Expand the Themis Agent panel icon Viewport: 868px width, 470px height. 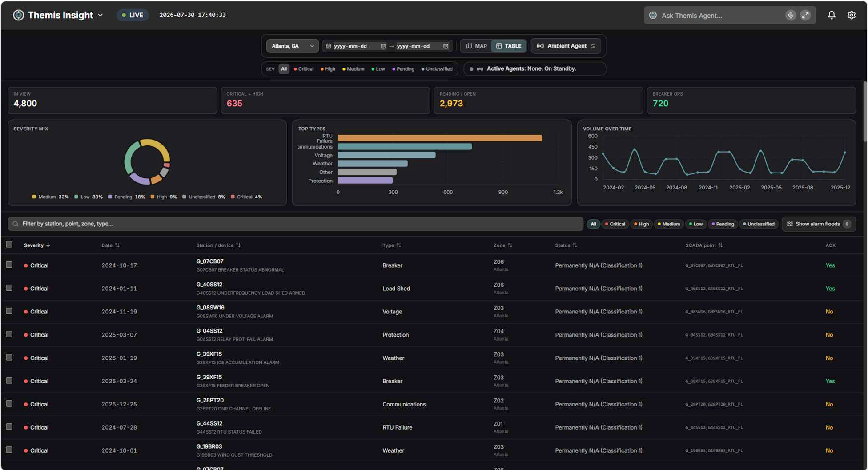[805, 15]
